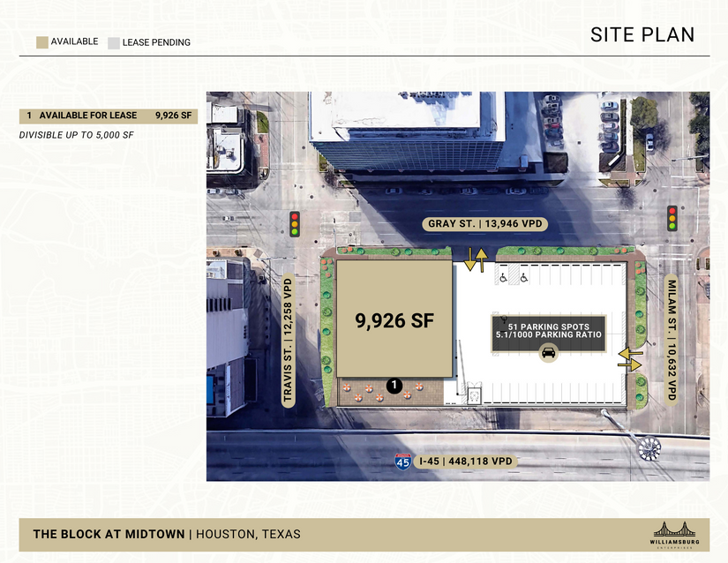Viewport: 728px width, 563px height.
Task: Click the I-45 448,118 VPD label
Action: (x=466, y=462)
